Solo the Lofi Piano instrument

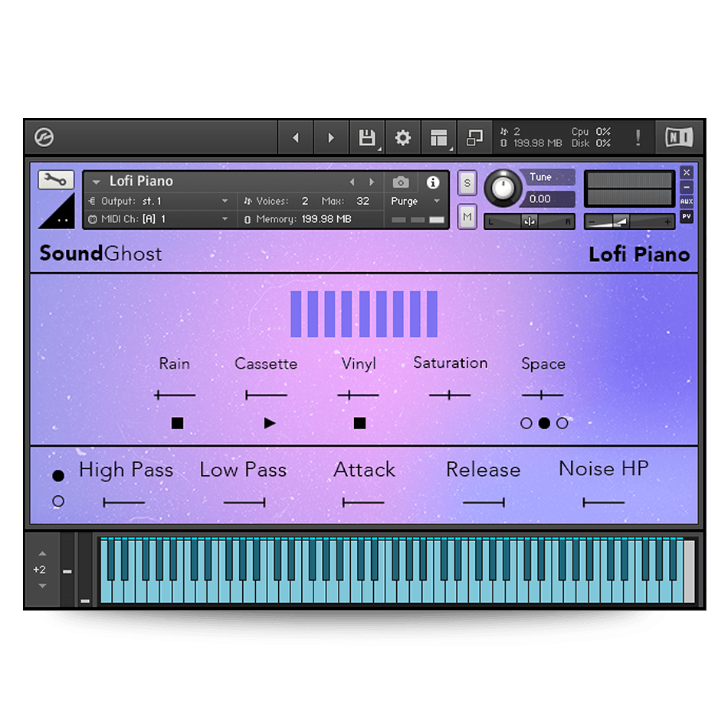pyautogui.click(x=467, y=183)
